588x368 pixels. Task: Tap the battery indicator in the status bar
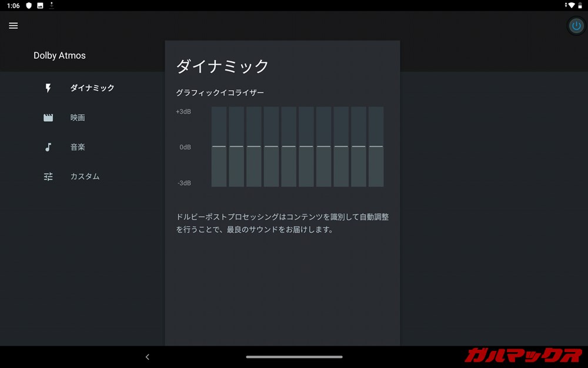click(580, 5)
